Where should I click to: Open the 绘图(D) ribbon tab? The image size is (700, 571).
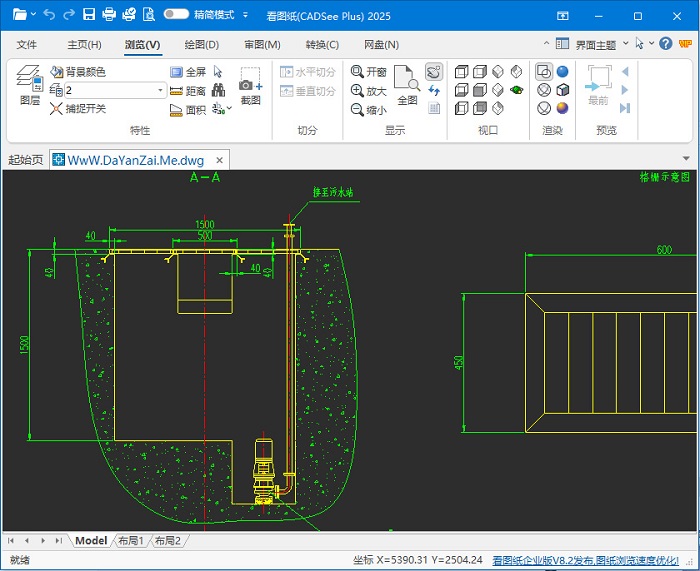(x=202, y=45)
